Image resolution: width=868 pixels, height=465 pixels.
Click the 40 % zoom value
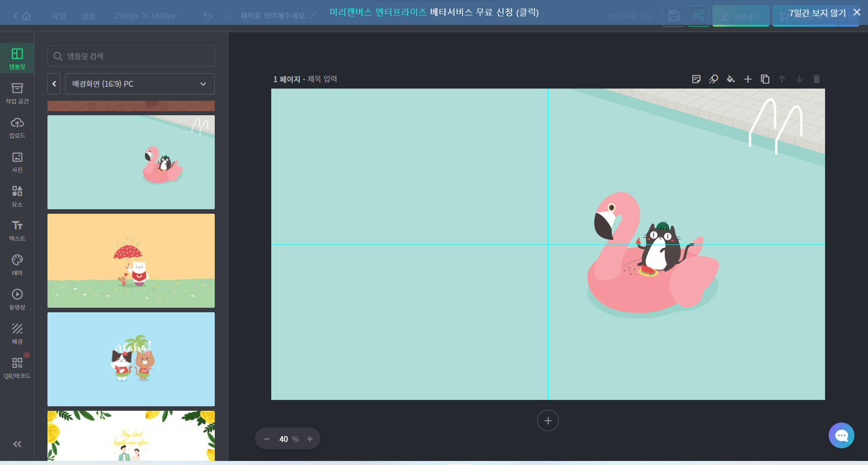pyautogui.click(x=289, y=439)
